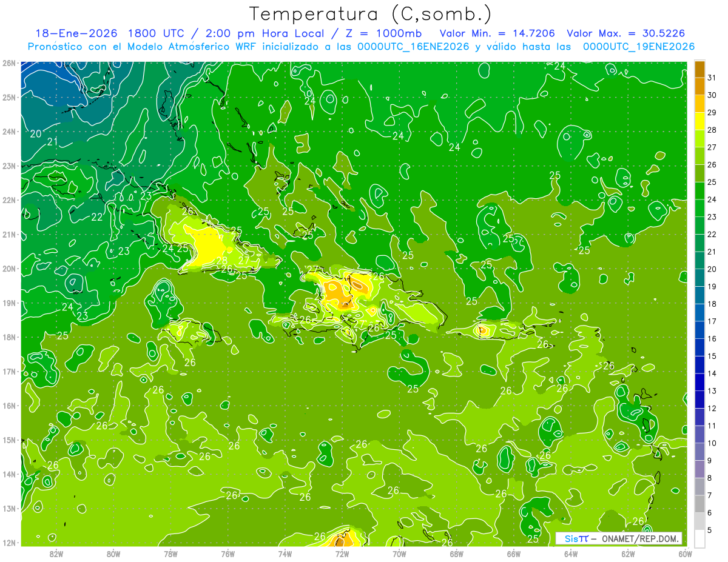Click the 62W longitude axis label
This screenshot has height=562, width=728.
pos(628,554)
